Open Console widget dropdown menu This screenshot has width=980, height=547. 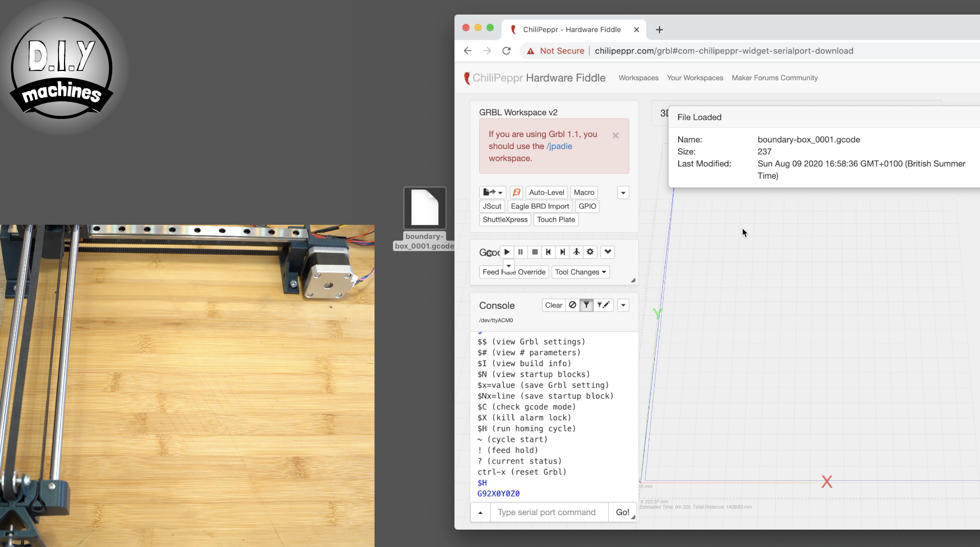tap(623, 305)
